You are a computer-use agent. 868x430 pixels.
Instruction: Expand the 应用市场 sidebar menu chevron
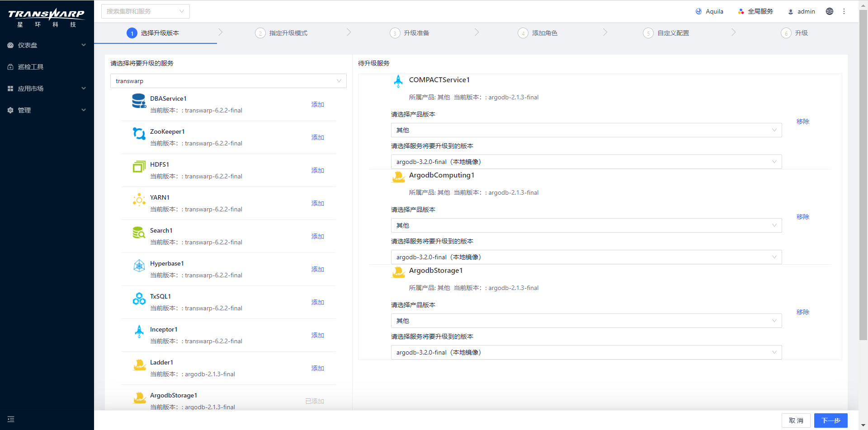click(x=84, y=88)
